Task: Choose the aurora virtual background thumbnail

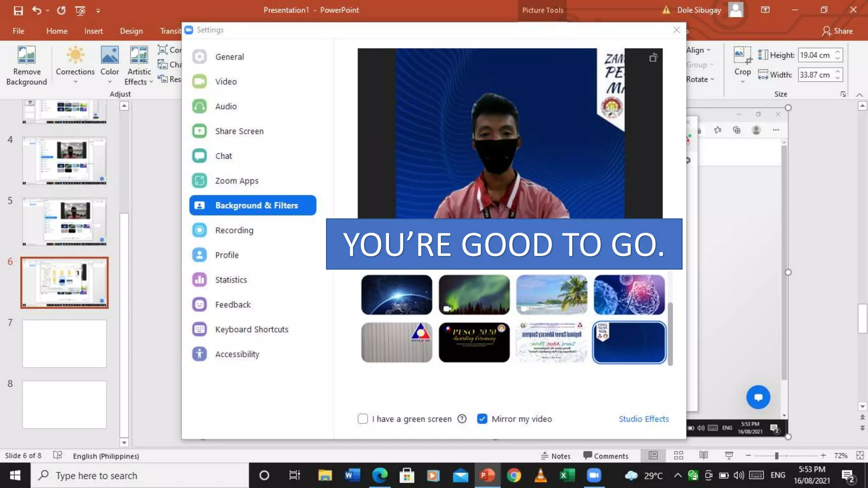Action: (474, 294)
